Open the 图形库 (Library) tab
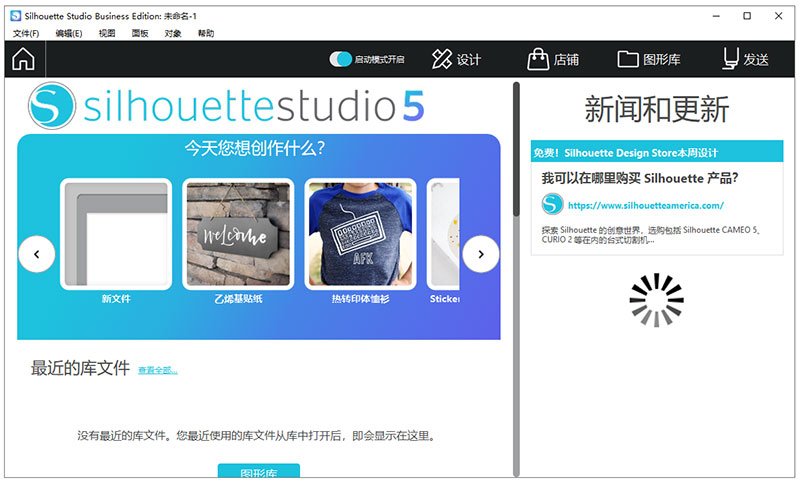The width and height of the screenshot is (800, 482). coord(648,59)
